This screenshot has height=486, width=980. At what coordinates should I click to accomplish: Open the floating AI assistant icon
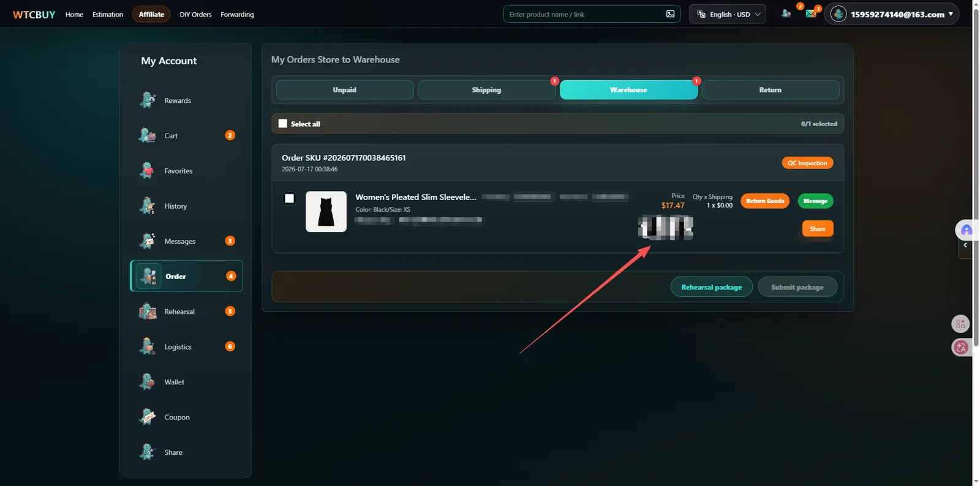click(966, 230)
